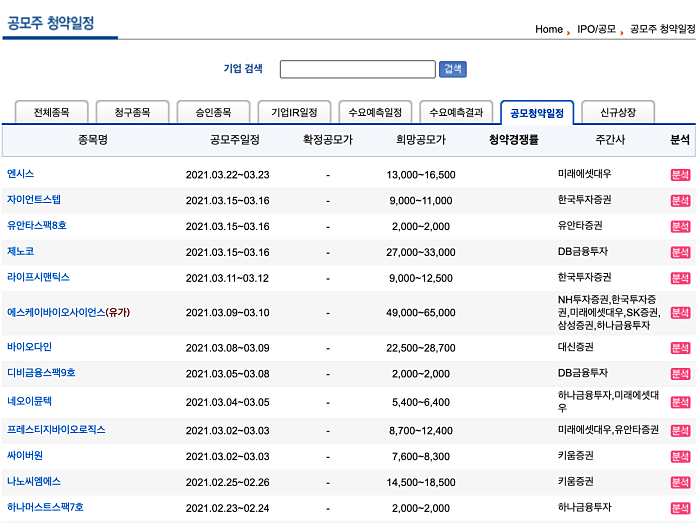Select price range 13,000~16,500

421,175
